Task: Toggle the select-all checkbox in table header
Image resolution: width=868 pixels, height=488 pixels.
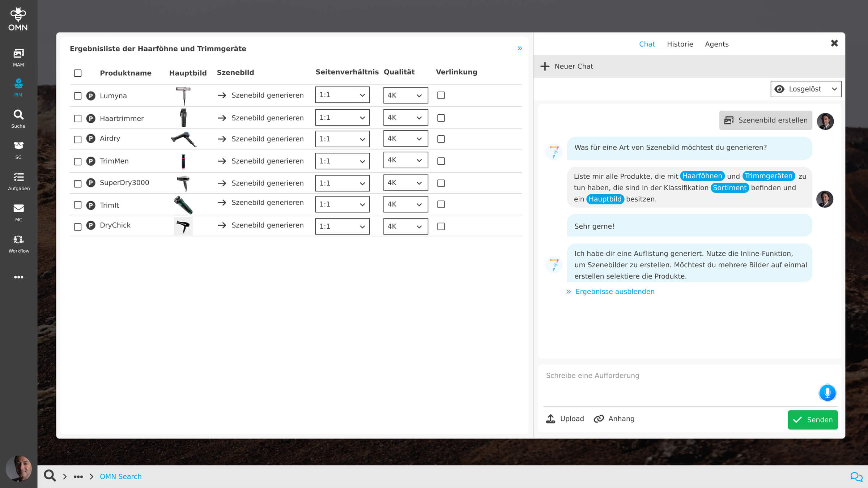Action: [x=78, y=73]
